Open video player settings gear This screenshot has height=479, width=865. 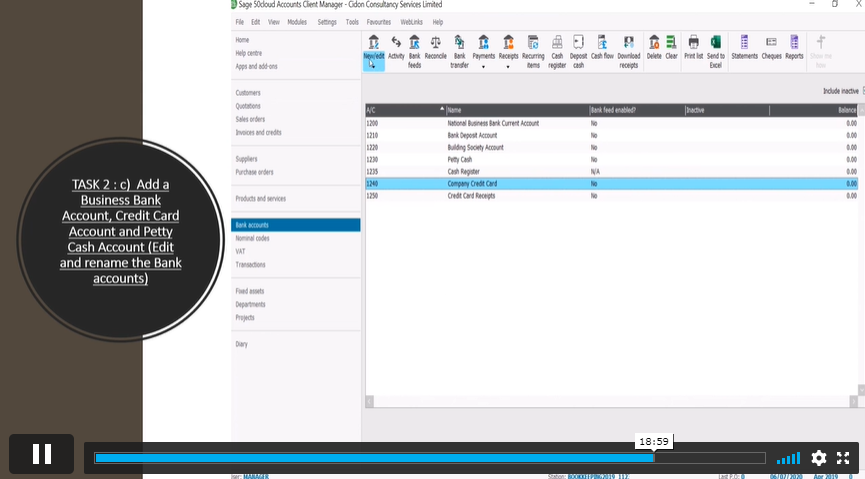point(819,457)
